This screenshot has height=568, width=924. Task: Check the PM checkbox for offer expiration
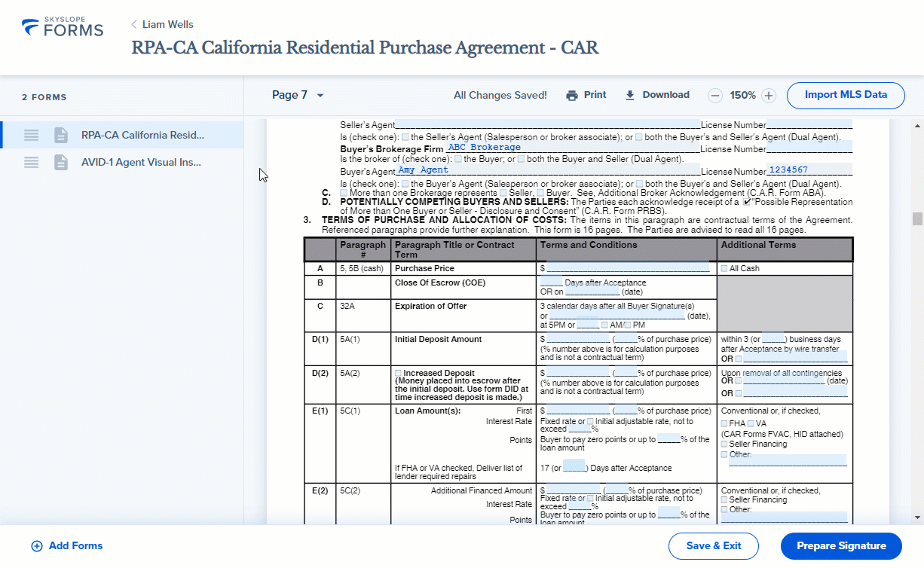pyautogui.click(x=628, y=325)
